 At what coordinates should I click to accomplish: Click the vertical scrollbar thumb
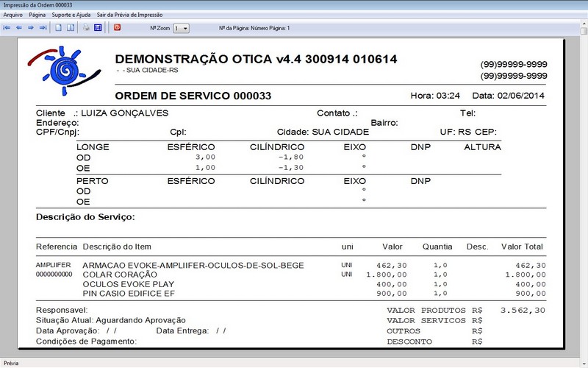pos(584,31)
